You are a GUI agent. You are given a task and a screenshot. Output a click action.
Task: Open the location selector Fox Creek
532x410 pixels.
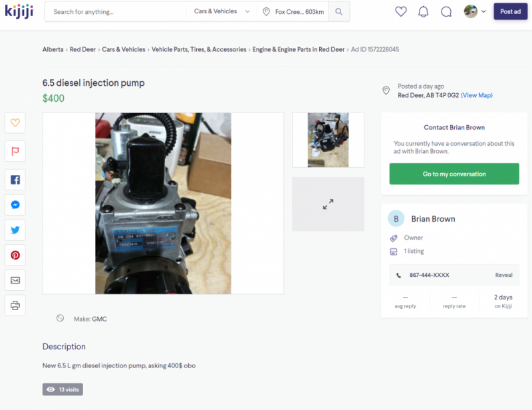pyautogui.click(x=293, y=12)
